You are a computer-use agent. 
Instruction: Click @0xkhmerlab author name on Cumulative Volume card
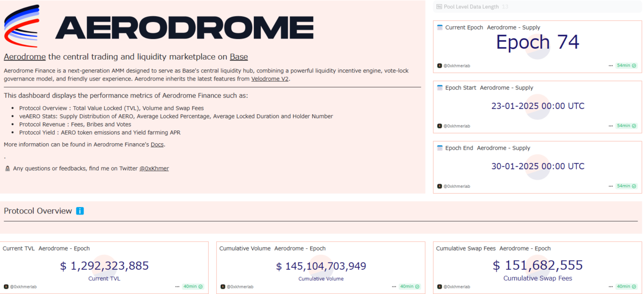(240, 286)
